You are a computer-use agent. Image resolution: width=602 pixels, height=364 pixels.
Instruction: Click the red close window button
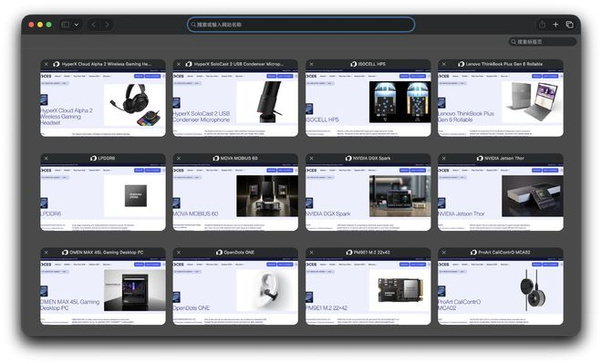[31, 25]
